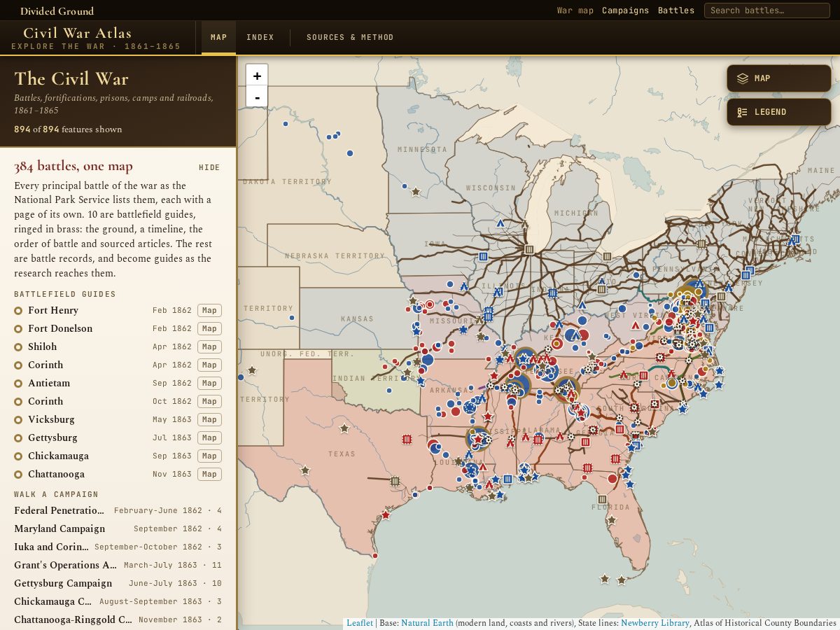This screenshot has width=840, height=630.
Task: Show Chattanooga using its Map button
Action: click(x=209, y=474)
